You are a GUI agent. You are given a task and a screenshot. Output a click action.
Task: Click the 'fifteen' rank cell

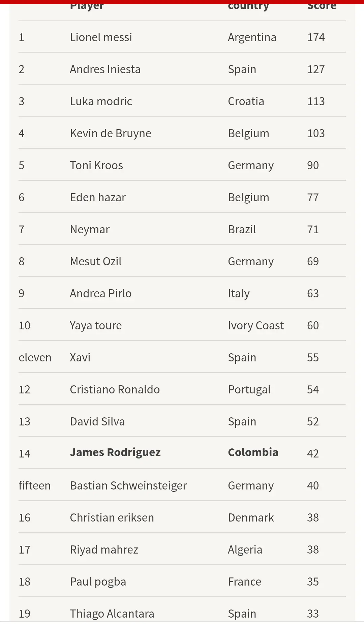click(35, 485)
